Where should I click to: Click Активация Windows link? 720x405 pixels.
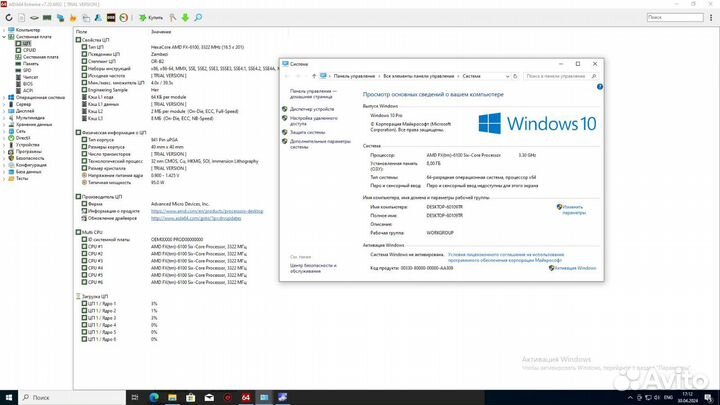575,268
